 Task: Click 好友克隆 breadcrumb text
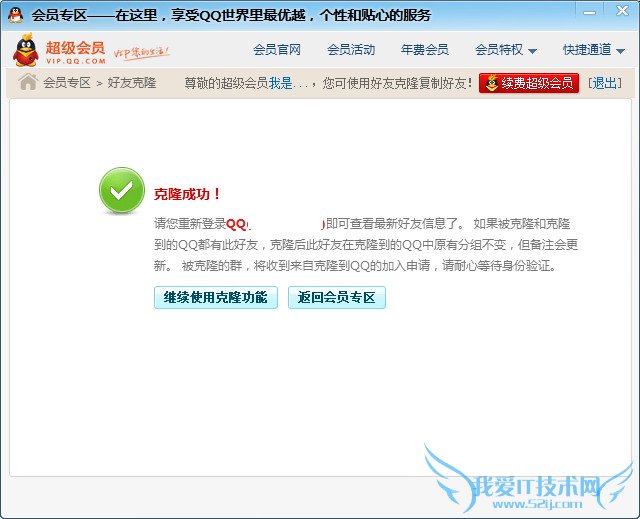coord(132,83)
